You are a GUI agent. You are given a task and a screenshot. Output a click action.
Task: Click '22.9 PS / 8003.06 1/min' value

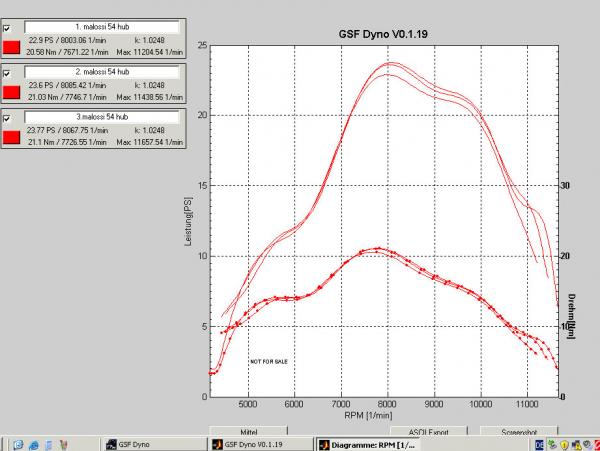tap(67, 41)
